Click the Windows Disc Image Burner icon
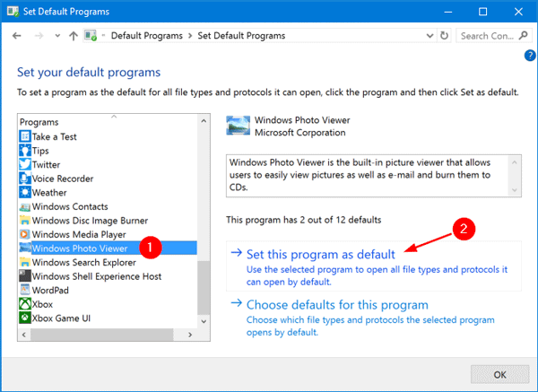The height and width of the screenshot is (392, 538). pos(25,221)
